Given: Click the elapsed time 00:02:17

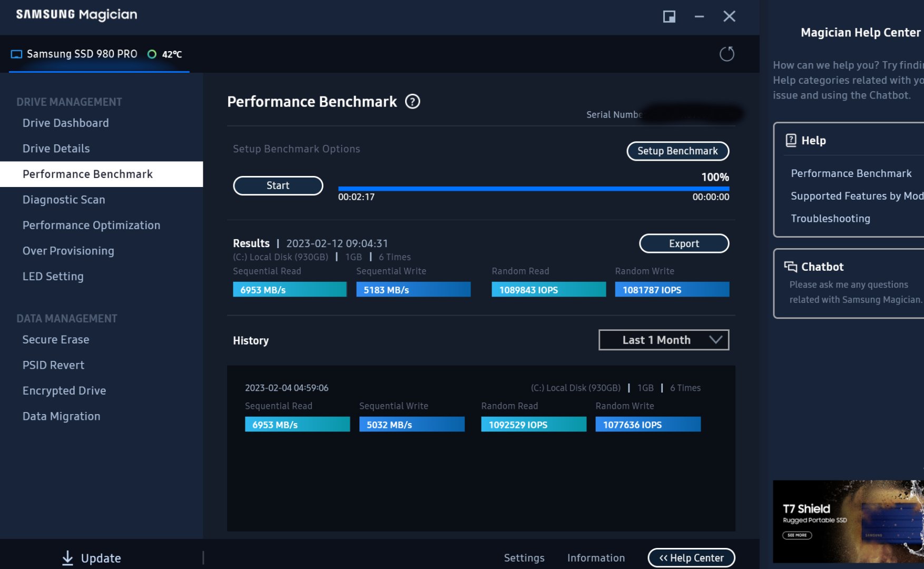Looking at the screenshot, I should pyautogui.click(x=357, y=197).
